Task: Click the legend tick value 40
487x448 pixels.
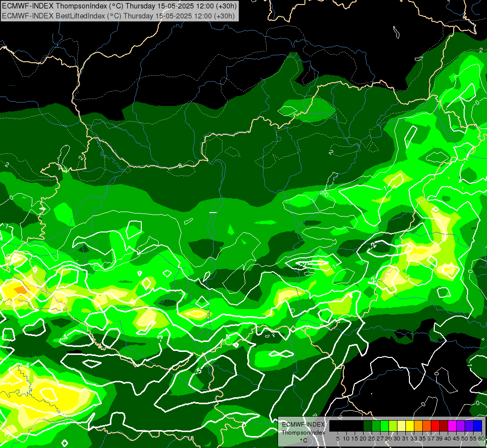Action: coord(447,439)
